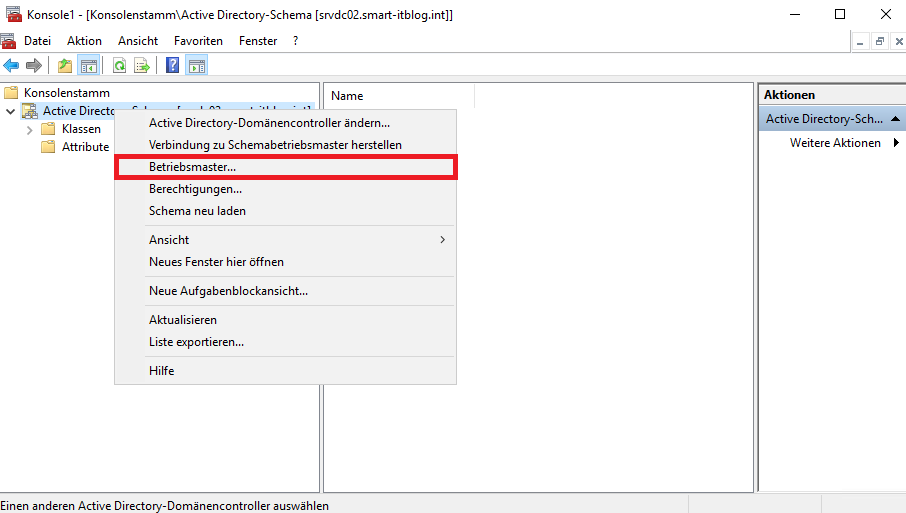Click the Forward arrow in toolbar
This screenshot has height=513, width=906.
tap(33, 66)
